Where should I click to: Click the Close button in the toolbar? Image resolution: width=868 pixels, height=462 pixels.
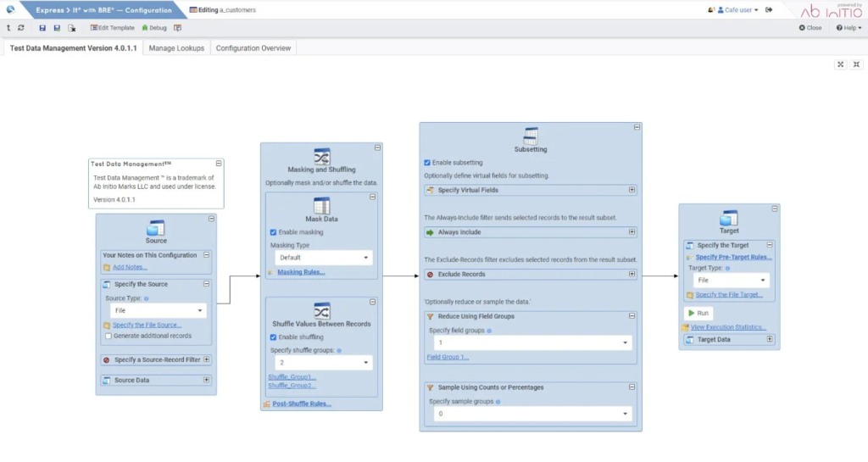(810, 28)
